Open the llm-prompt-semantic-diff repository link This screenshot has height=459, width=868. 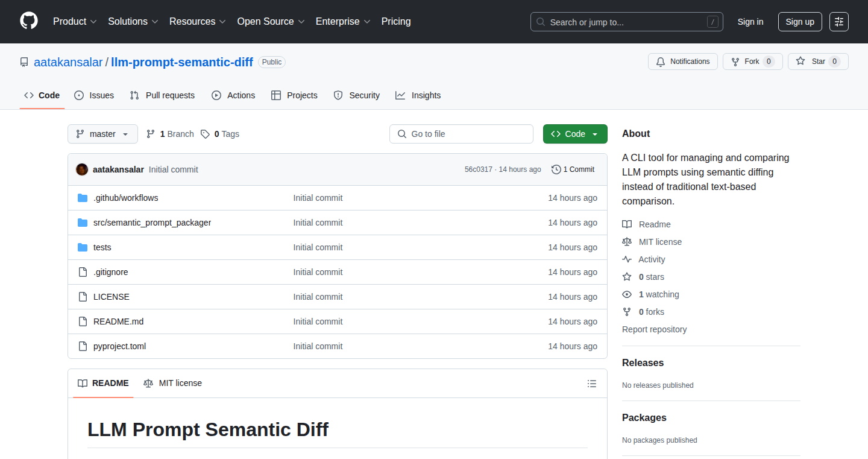(x=182, y=62)
